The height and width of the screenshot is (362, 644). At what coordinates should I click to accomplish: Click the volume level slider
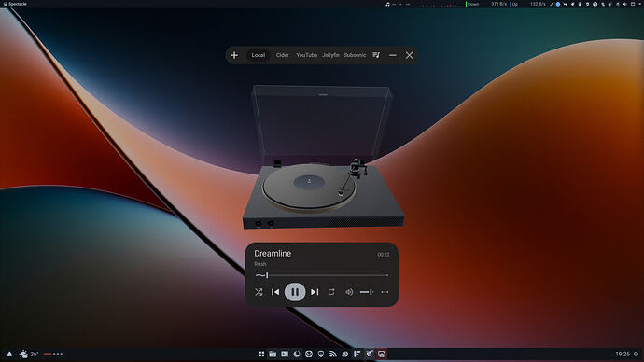coord(367,292)
